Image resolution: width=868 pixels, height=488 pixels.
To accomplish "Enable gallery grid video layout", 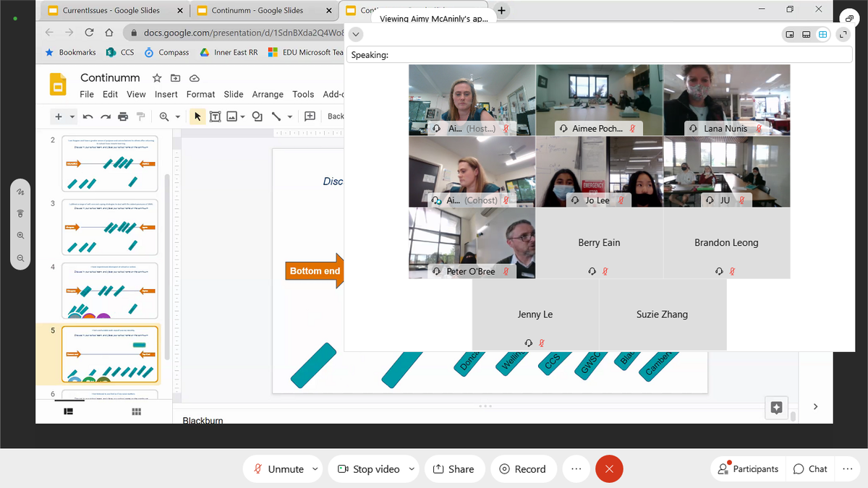I will (822, 35).
